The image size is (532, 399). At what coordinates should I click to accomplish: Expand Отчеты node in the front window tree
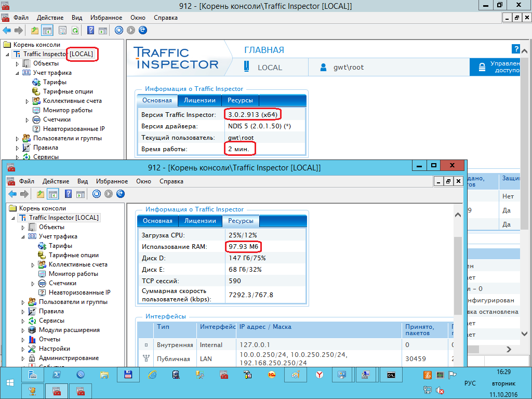pos(23,340)
